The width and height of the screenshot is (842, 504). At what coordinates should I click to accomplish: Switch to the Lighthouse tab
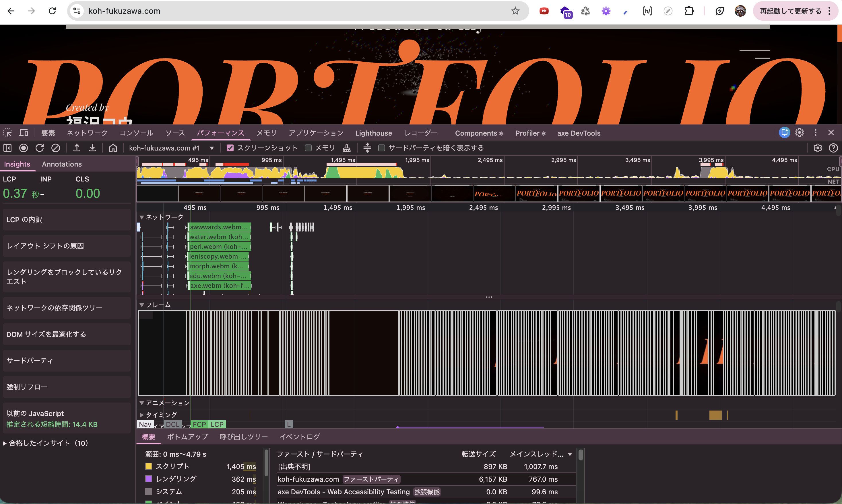tap(373, 133)
